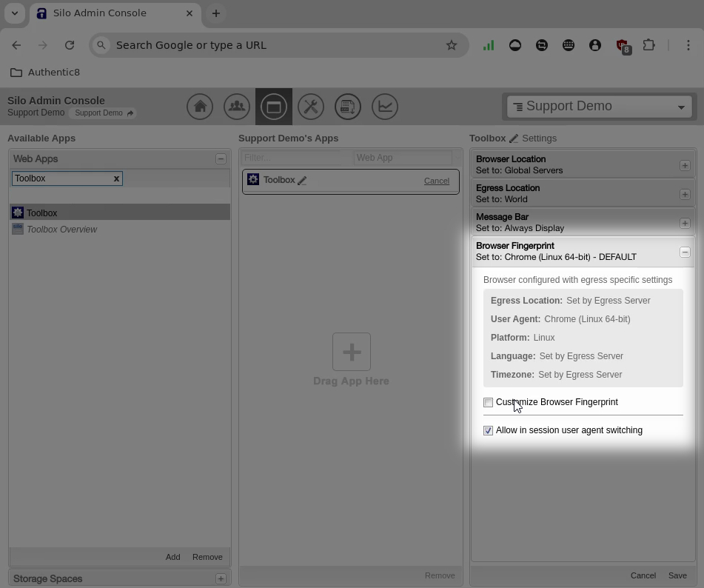This screenshot has height=588, width=704.
Task: Click the pencil icon beside Toolbox in Support Demo's Apps
Action: 302,181
